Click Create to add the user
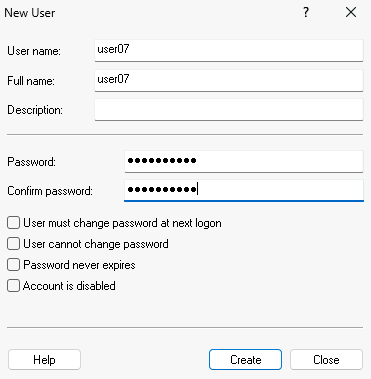Screen dimensions: 371x379 click(x=245, y=360)
